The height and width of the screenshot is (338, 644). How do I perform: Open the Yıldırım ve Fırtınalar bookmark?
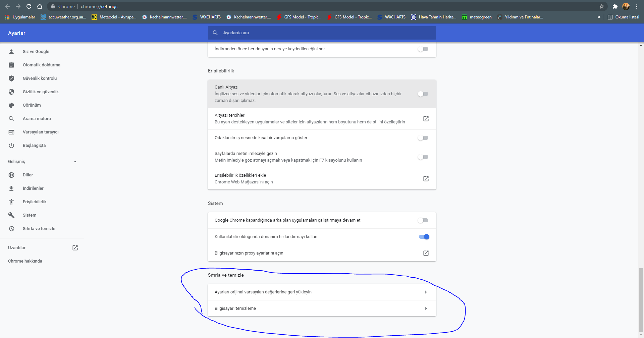[x=520, y=17]
